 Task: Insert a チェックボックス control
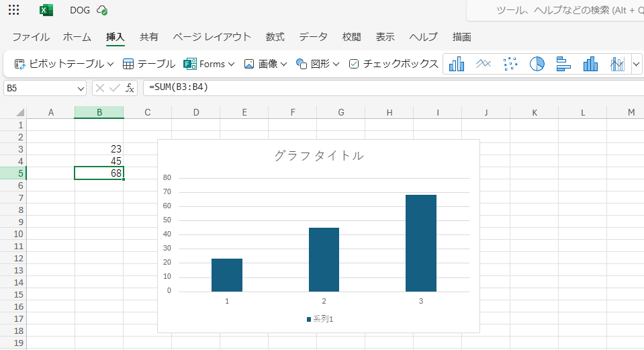click(394, 64)
